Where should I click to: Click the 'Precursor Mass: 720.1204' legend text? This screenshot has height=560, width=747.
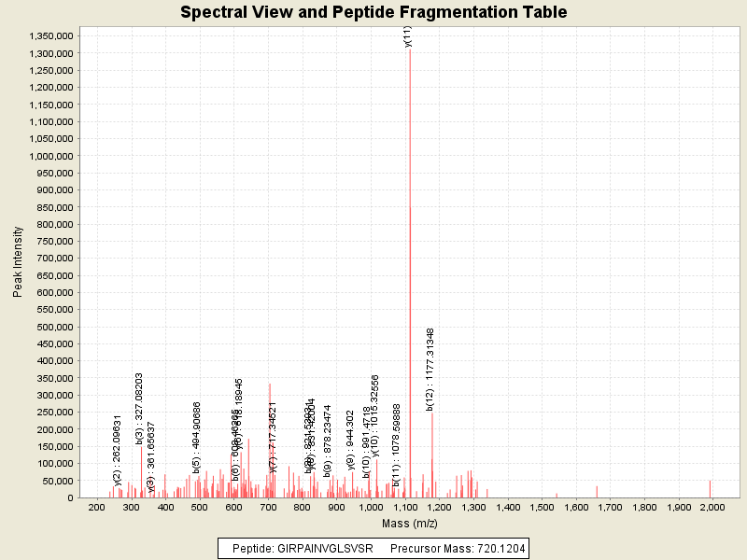coord(457,549)
